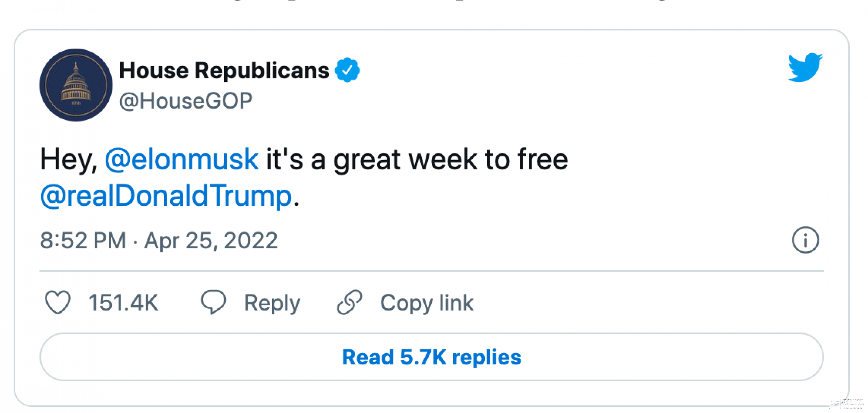Open the @HouseGOP handle

(186, 101)
